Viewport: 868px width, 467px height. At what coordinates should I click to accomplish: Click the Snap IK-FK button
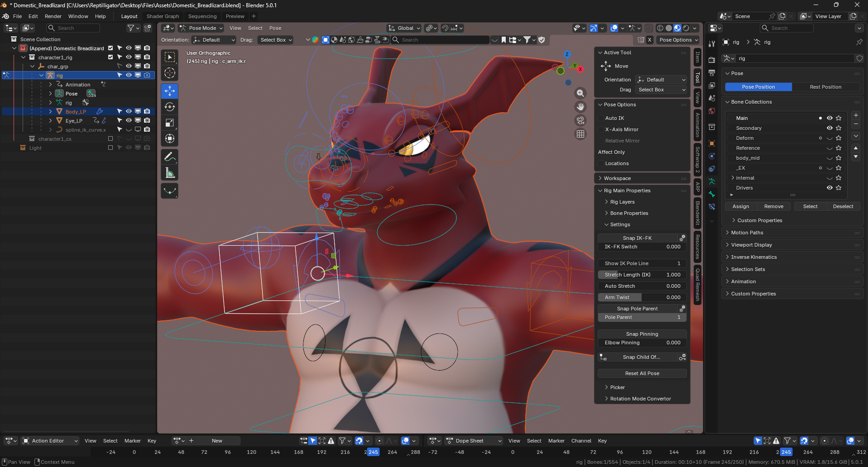point(638,238)
